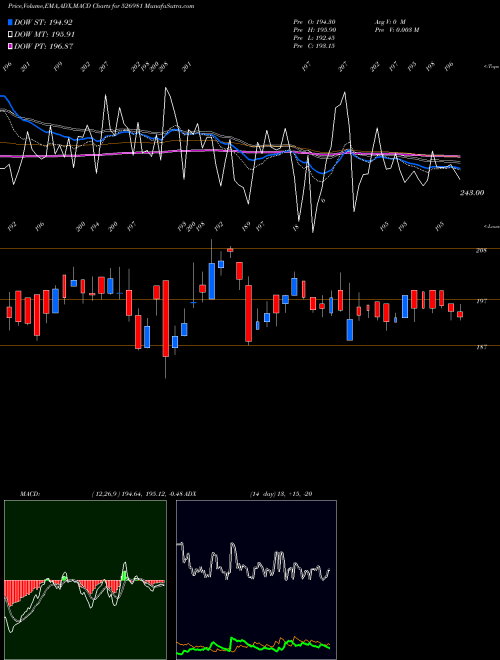The height and width of the screenshot is (660, 500).
Task: Click the 205 price level label
Action: pos(481,250)
